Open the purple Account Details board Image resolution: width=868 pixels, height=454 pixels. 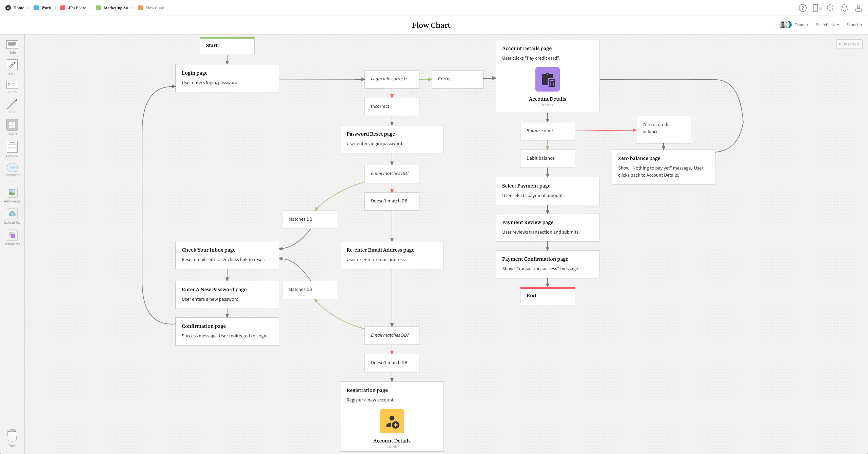(x=547, y=79)
